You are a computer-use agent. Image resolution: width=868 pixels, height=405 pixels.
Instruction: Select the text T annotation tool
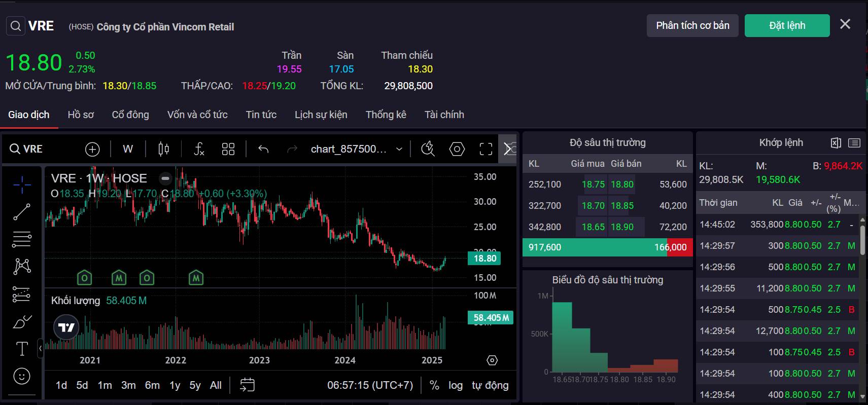tap(22, 349)
